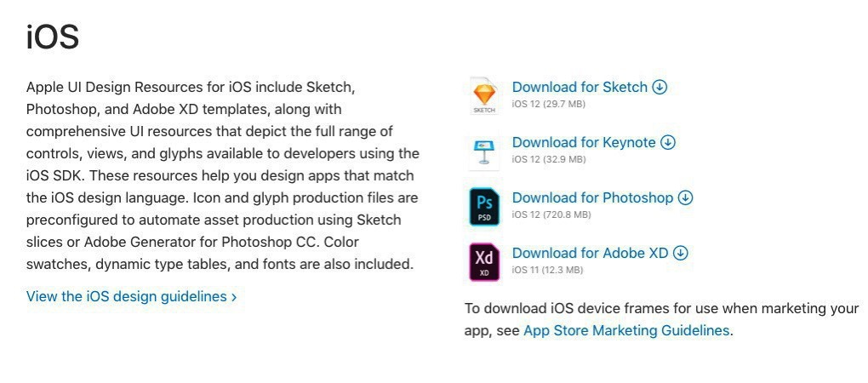Click download arrow next to Sketch
This screenshot has height=383, width=868.
pyautogui.click(x=660, y=87)
